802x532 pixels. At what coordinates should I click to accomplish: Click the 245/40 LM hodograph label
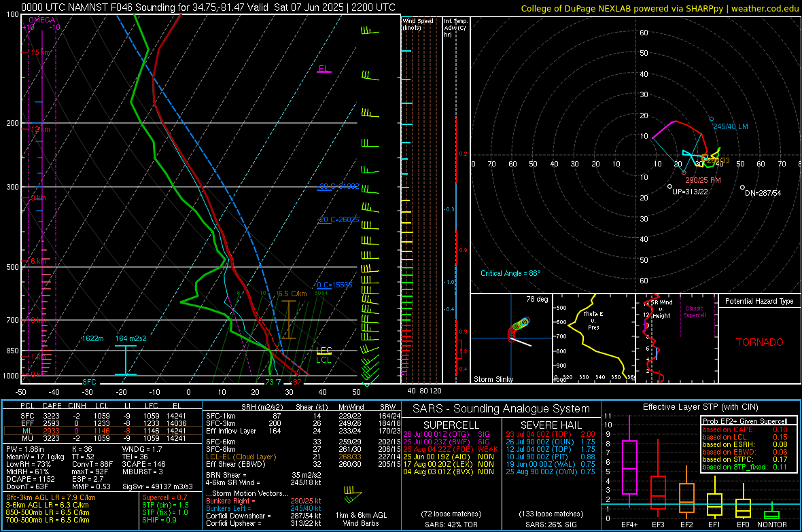[x=731, y=126]
